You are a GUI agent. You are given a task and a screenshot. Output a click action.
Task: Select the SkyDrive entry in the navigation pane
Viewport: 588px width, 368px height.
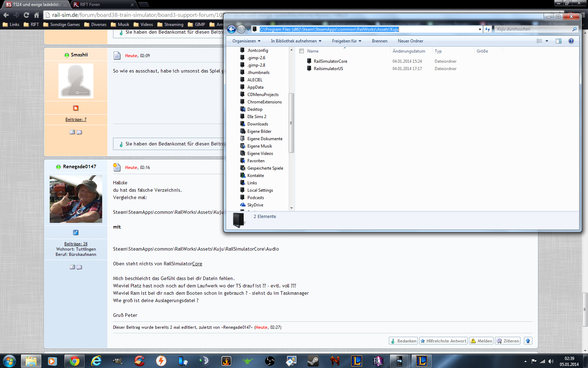[255, 205]
